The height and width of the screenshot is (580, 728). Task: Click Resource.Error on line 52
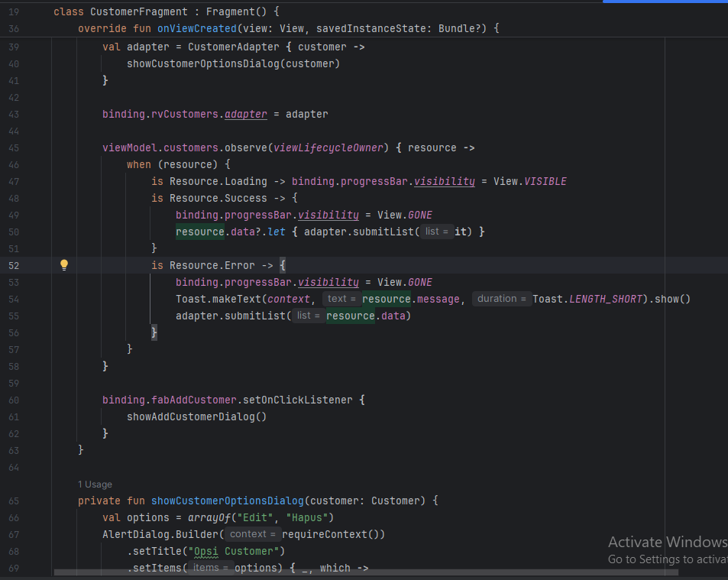212,265
